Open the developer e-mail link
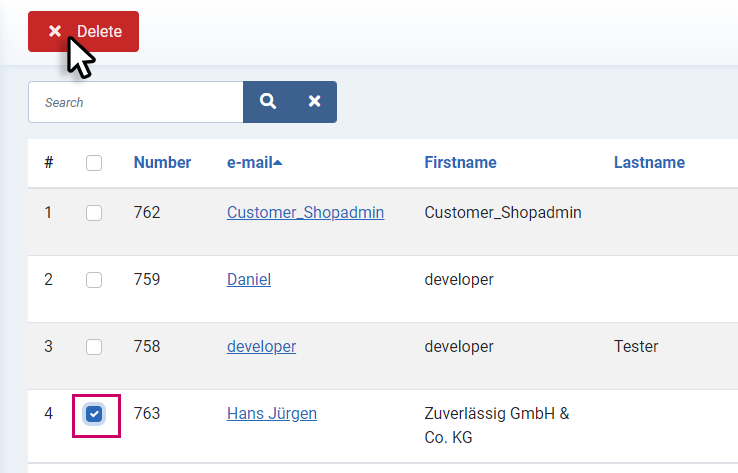 pyautogui.click(x=262, y=347)
